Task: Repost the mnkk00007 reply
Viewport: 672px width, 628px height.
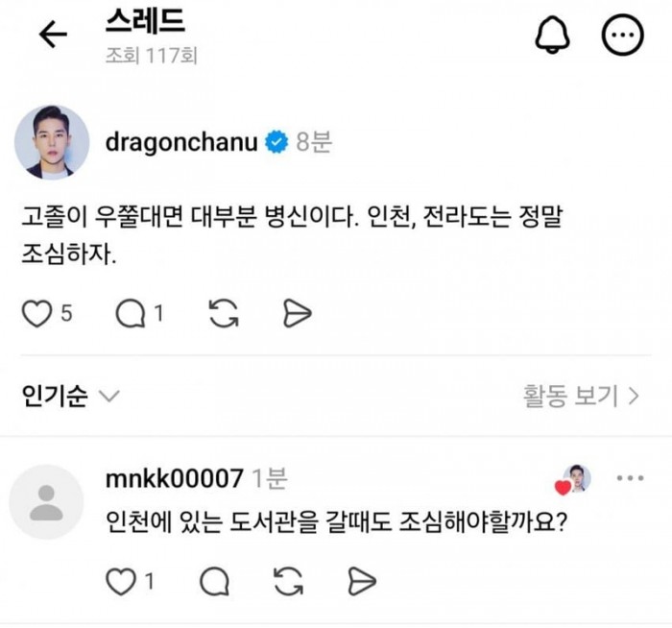Action: pyautogui.click(x=288, y=580)
